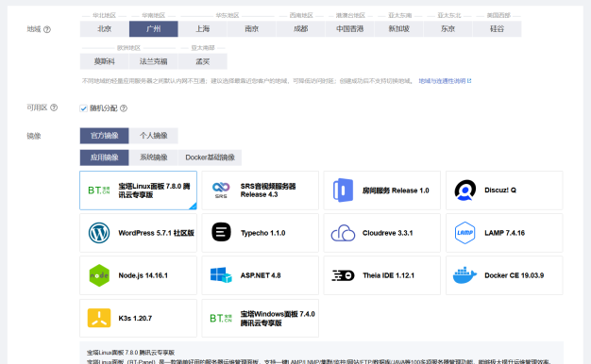Choose K3s 1.20.7 image
This screenshot has width=591, height=364.
tap(139, 318)
